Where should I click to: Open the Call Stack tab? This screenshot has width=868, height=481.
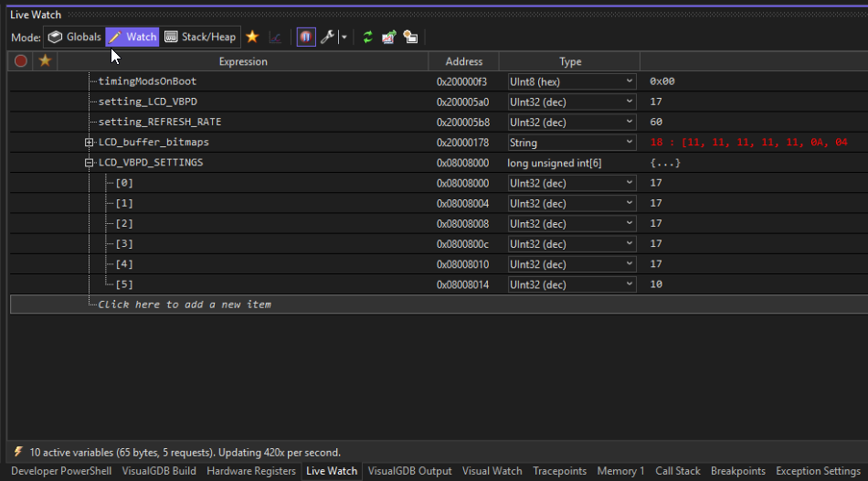click(678, 471)
